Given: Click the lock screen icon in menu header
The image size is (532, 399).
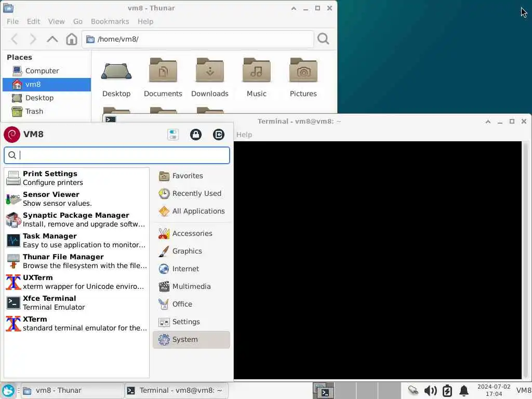Looking at the screenshot, I should pyautogui.click(x=196, y=135).
